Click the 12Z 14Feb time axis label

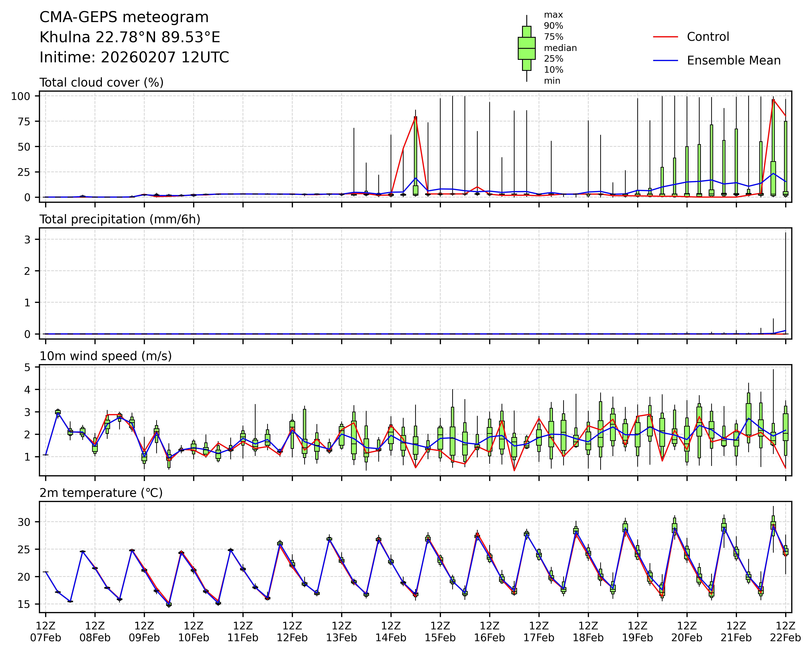[x=391, y=632]
